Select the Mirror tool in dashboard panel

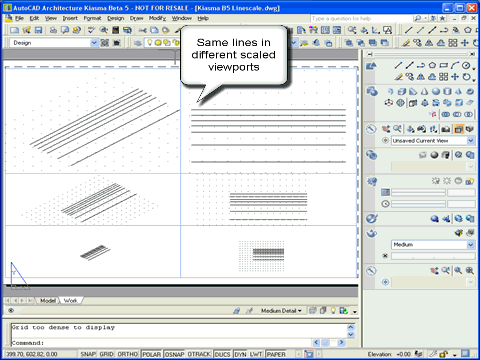[421, 77]
